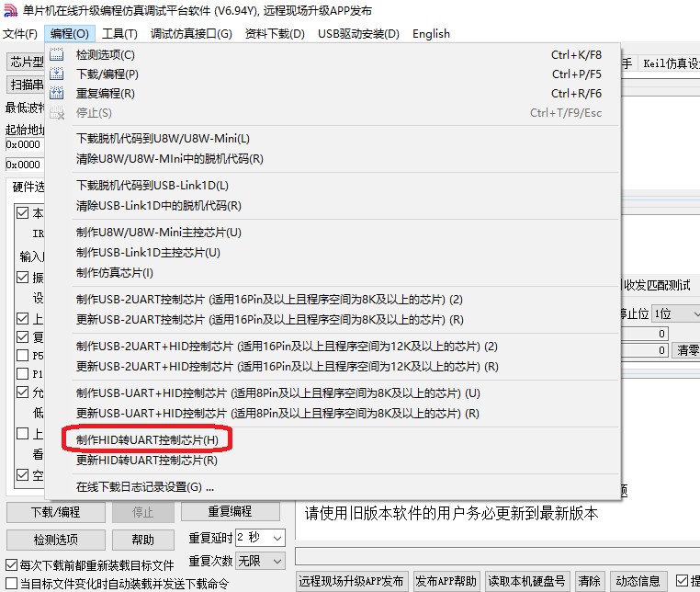Click the 下载/编程(P) menu icon
The image size is (700, 592).
click(x=57, y=74)
